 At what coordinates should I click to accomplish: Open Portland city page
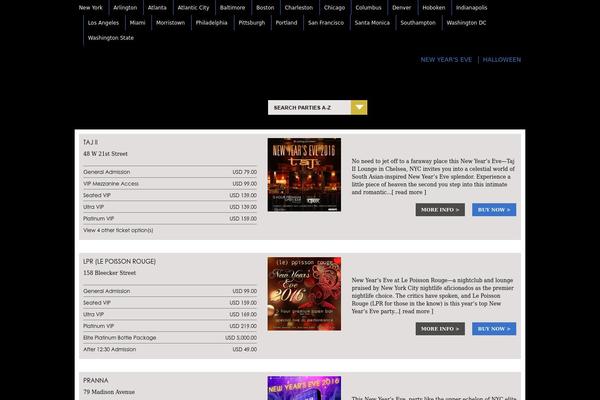(x=286, y=23)
